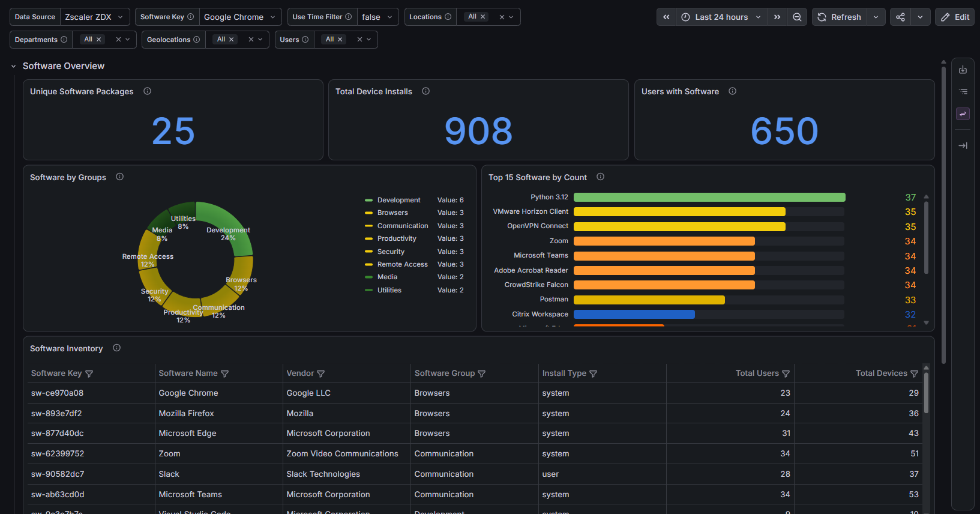This screenshot has height=514, width=980.
Task: Open the Use Time Filter false dropdown
Action: [x=377, y=17]
